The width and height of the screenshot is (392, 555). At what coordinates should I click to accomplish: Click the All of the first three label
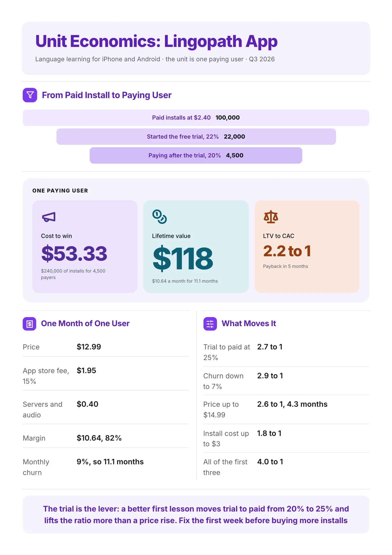[x=225, y=467]
